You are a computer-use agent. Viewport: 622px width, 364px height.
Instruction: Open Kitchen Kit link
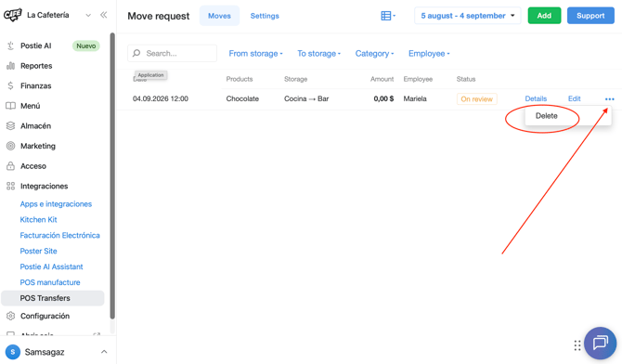[x=38, y=220]
